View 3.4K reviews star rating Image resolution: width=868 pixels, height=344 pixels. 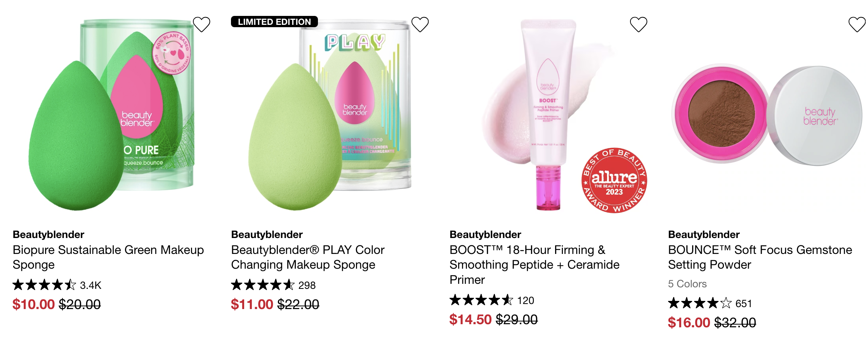pos(57,285)
